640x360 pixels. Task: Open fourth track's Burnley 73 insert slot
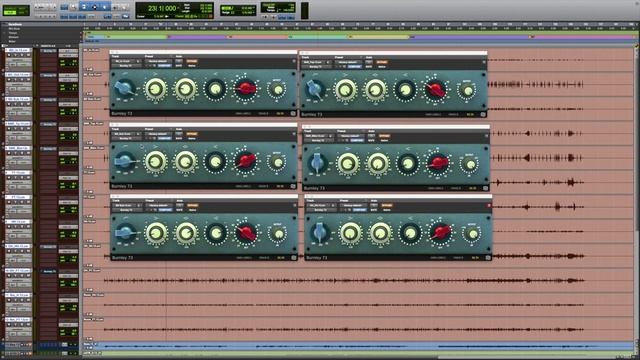point(49,124)
